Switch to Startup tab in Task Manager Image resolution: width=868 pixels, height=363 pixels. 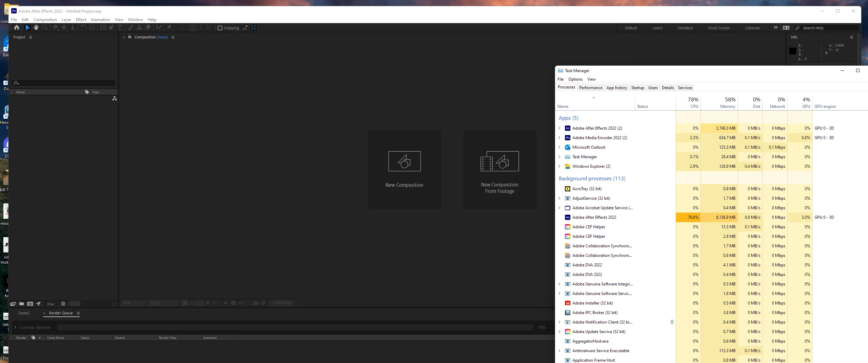pyautogui.click(x=637, y=87)
